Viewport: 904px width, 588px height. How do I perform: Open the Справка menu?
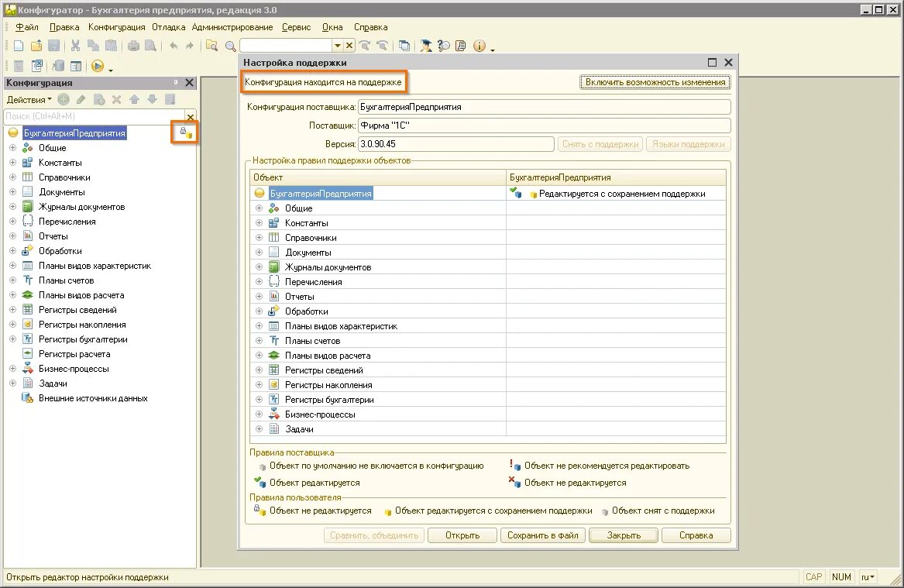[x=370, y=27]
